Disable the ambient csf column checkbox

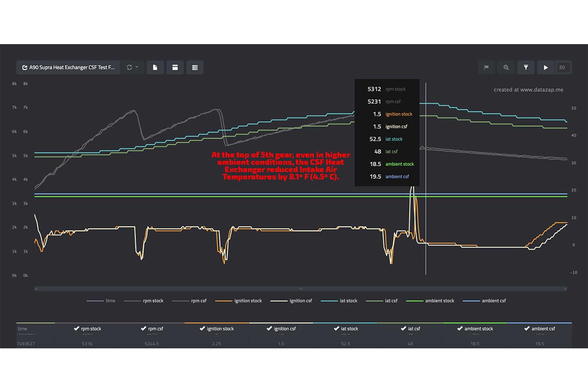527,329
